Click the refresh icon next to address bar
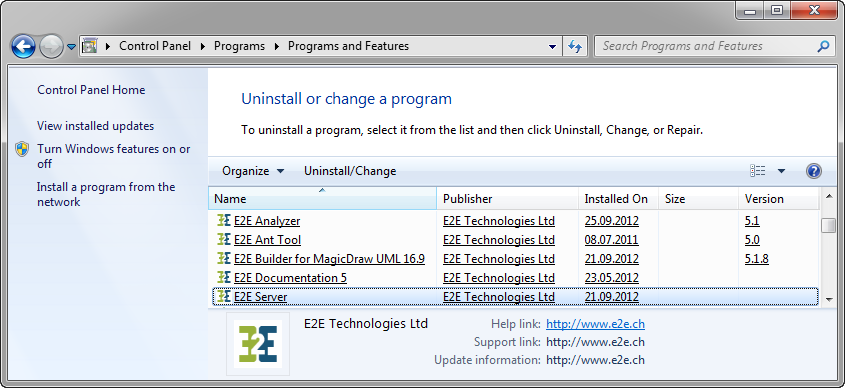This screenshot has width=845, height=388. (575, 46)
